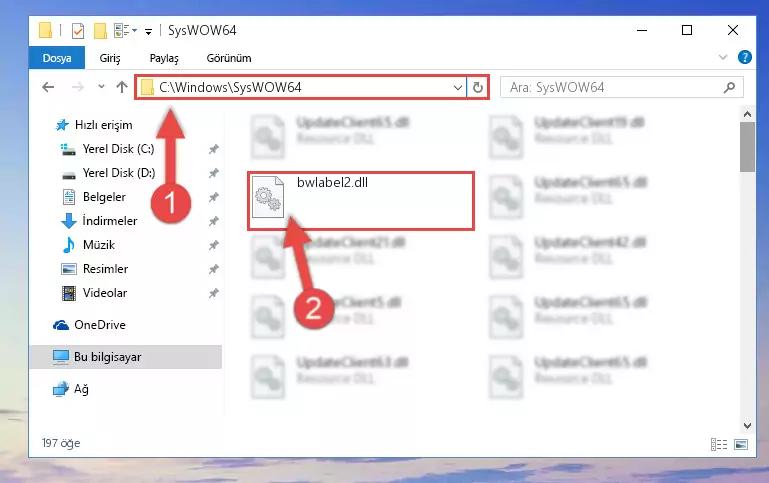The width and height of the screenshot is (769, 483).
Task: Click the Ara: SysWOW64 search box
Action: tap(621, 87)
